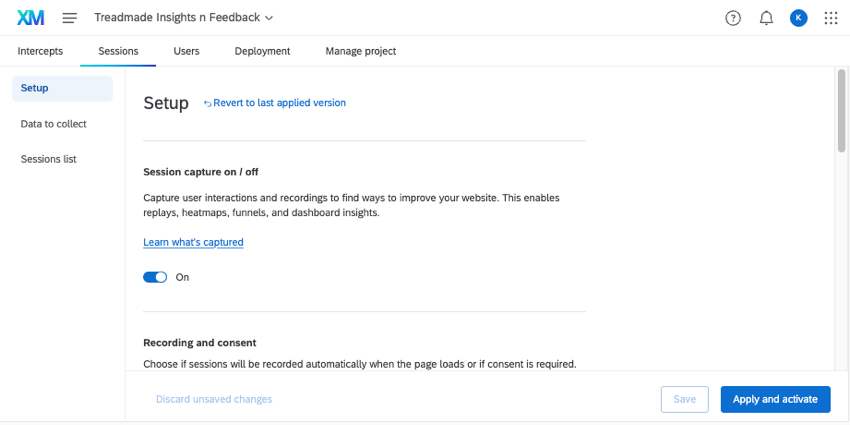
Task: Click the vertical page scrollbar
Action: tap(841, 112)
